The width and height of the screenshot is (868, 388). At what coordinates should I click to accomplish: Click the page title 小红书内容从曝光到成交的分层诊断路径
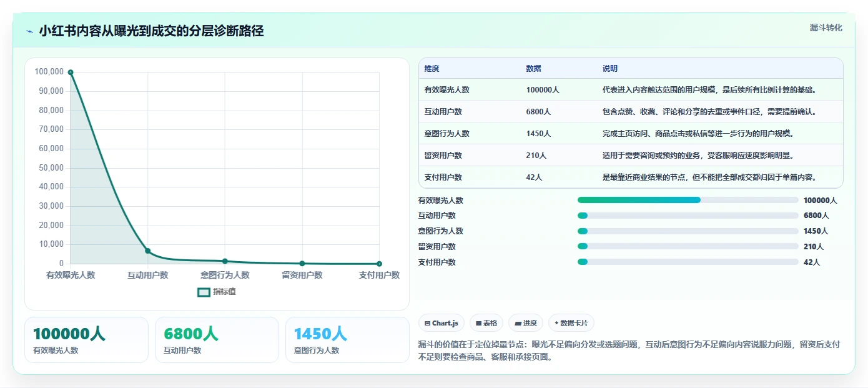coord(151,31)
